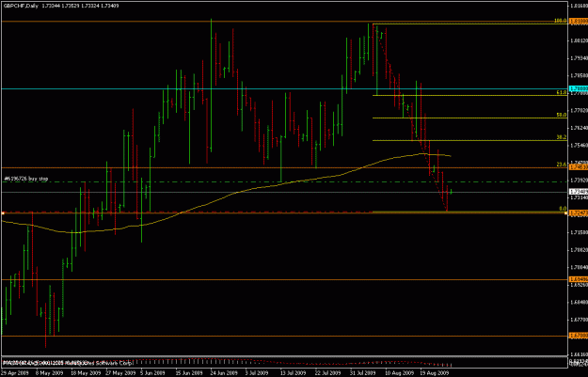Click the indicator sub-window label text
588x377 pixels.
(x=68, y=363)
